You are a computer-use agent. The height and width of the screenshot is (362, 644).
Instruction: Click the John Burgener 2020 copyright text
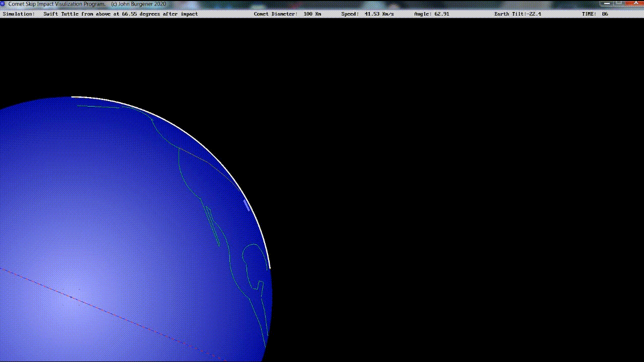click(138, 4)
